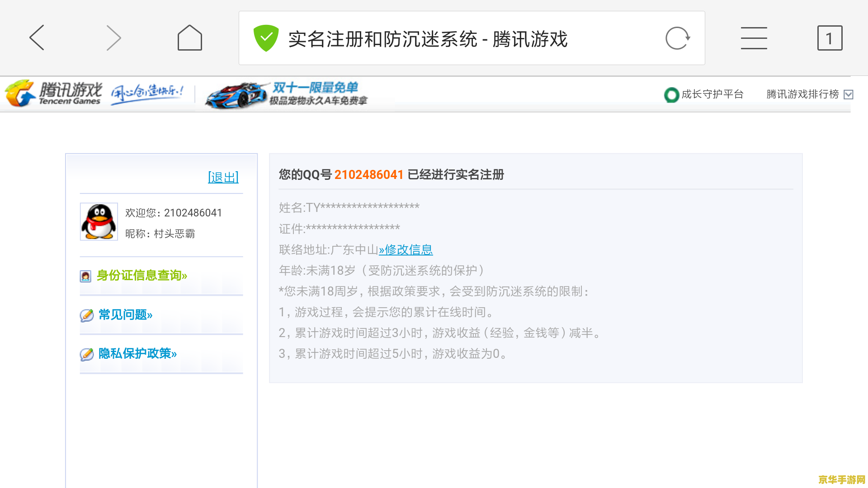Open the 双十一限量免单 racing car banner
The height and width of the screenshot is (488, 868).
point(287,94)
